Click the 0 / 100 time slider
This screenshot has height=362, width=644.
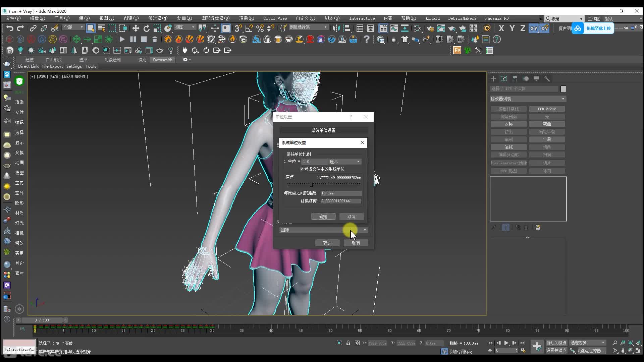pos(42,320)
